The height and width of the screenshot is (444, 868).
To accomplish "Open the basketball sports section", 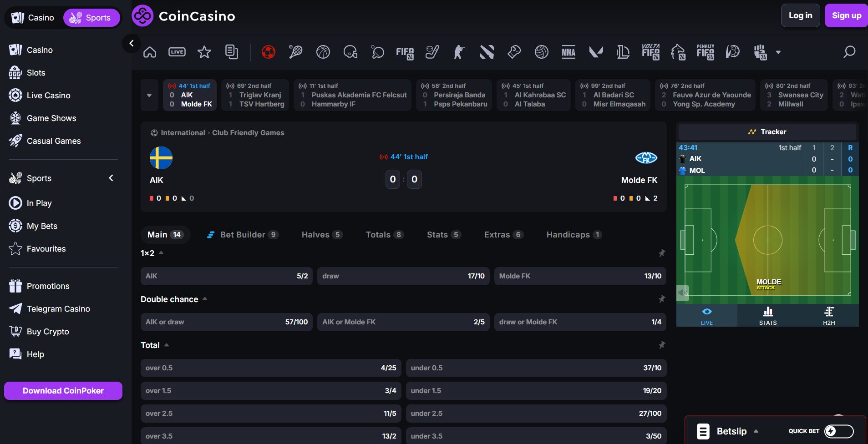I will click(323, 52).
